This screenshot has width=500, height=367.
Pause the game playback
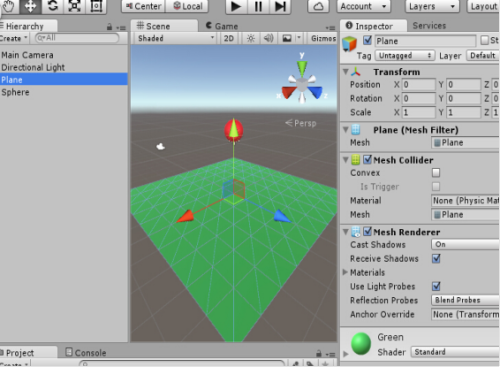[x=258, y=6]
